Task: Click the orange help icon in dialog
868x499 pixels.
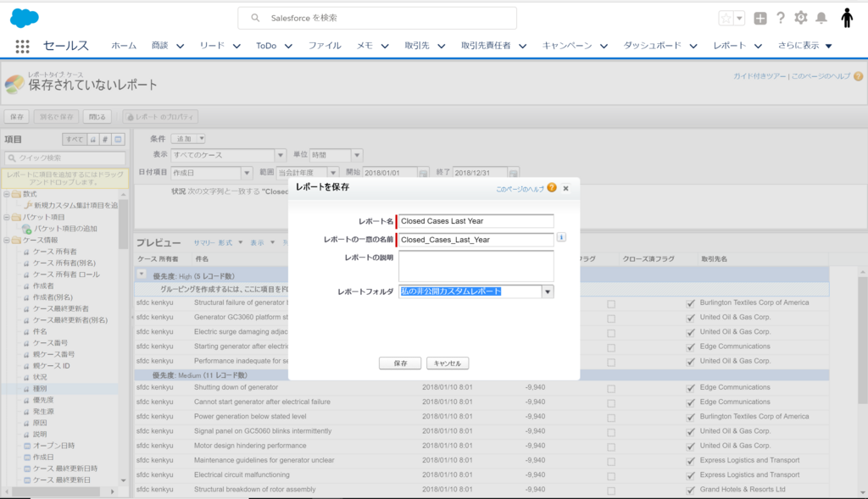Action: [552, 187]
